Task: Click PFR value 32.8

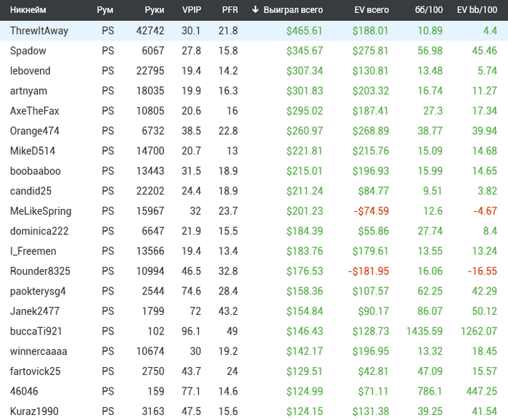Action: 228,271
